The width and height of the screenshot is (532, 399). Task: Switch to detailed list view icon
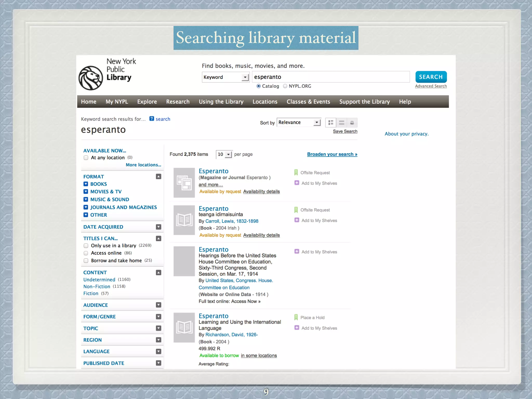331,122
